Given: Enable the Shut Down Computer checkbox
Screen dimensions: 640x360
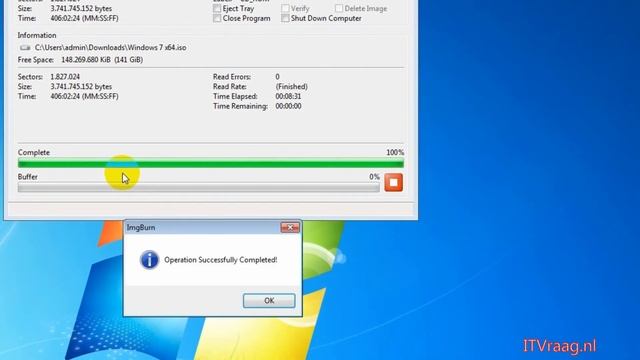Looking at the screenshot, I should pos(285,18).
